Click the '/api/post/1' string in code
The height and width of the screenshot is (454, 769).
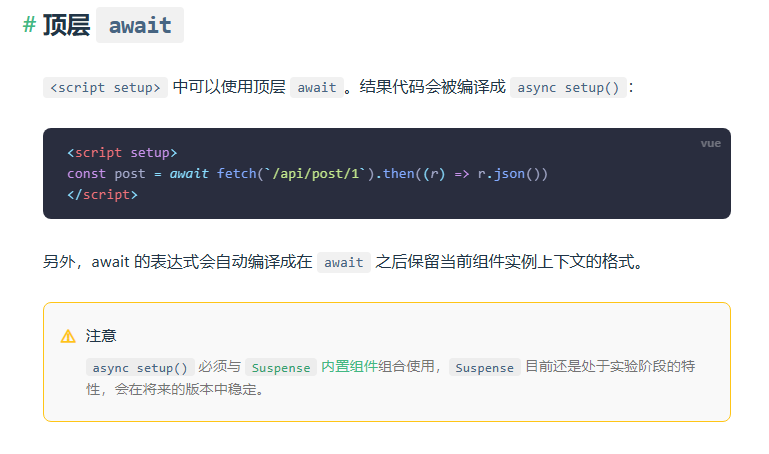tap(316, 174)
